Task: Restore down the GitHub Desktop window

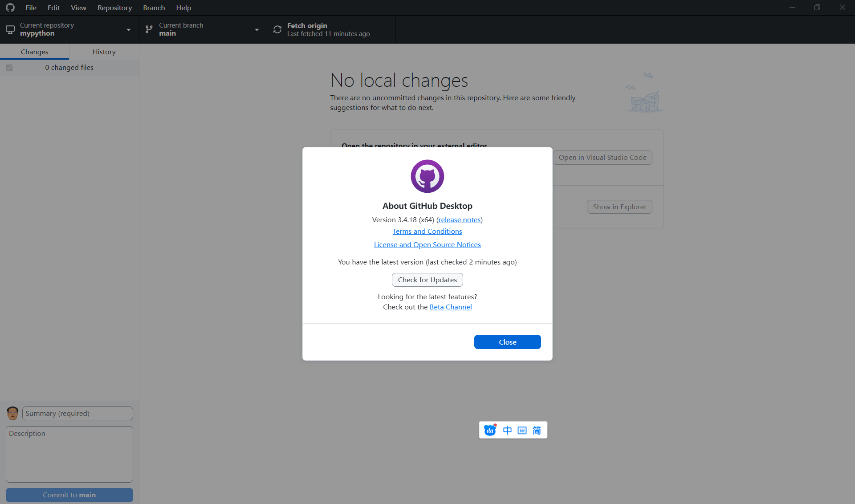Action: click(817, 8)
